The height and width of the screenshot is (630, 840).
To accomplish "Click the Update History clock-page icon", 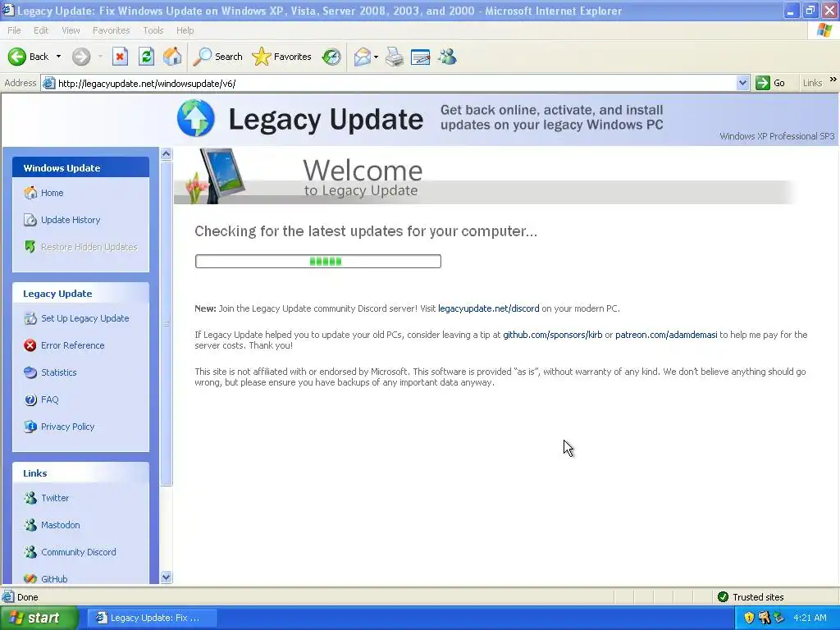I will coord(30,220).
